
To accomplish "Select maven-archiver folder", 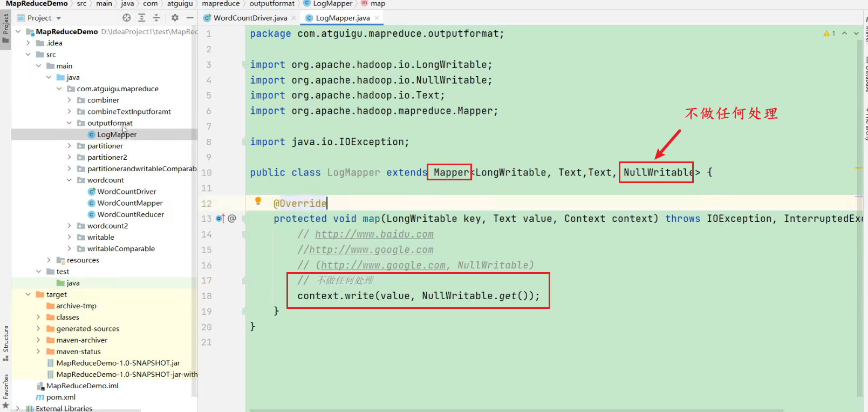I will pos(81,340).
